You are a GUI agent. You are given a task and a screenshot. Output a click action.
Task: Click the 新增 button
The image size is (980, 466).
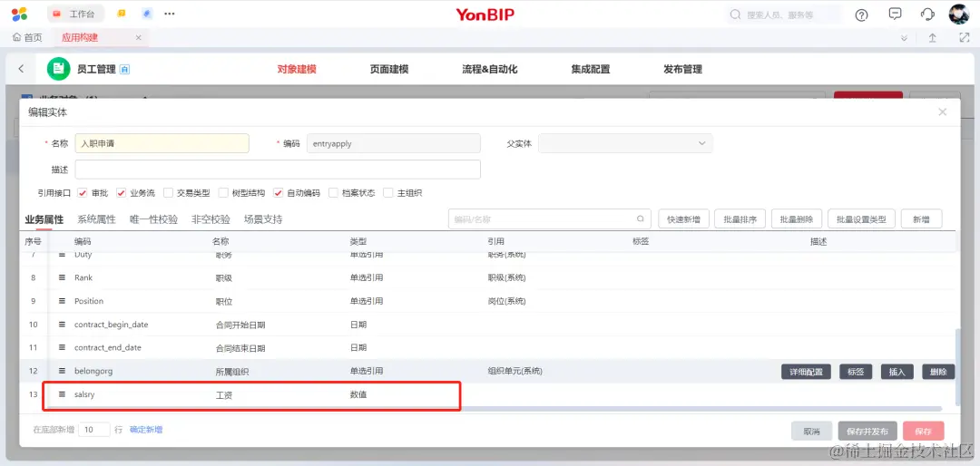point(921,219)
